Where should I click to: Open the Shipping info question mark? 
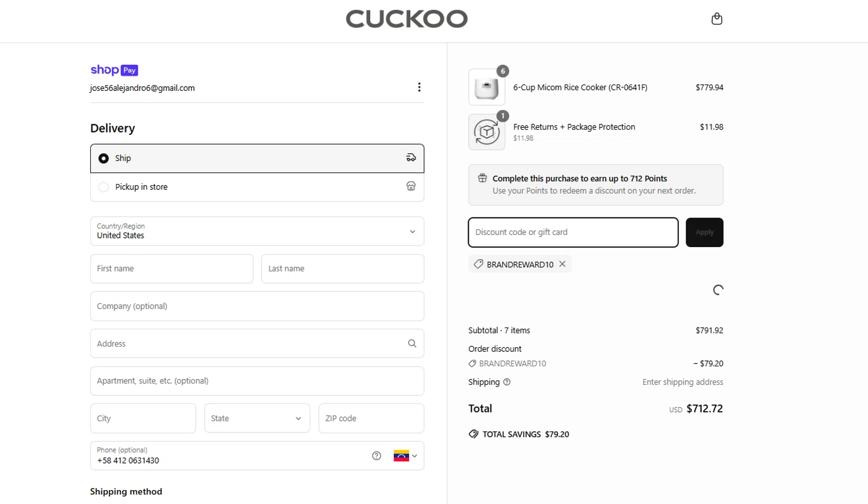pos(507,382)
